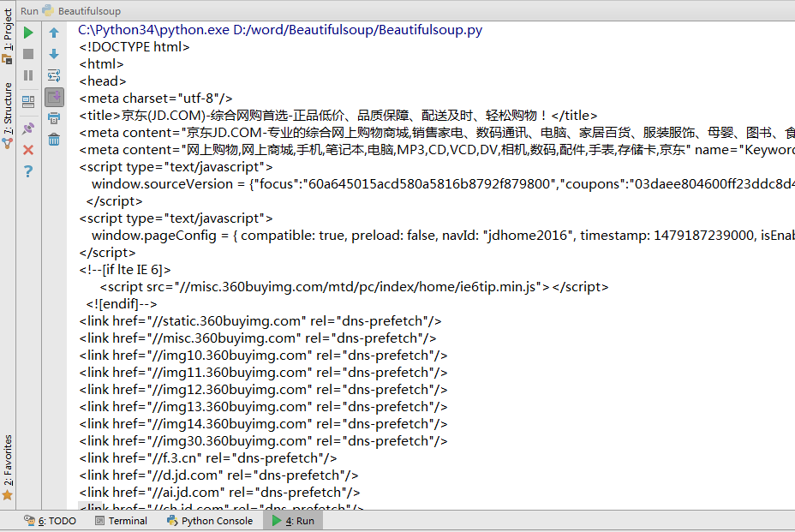795x532 pixels.
Task: Toggle soft-wrap in Run console
Action: (54, 75)
